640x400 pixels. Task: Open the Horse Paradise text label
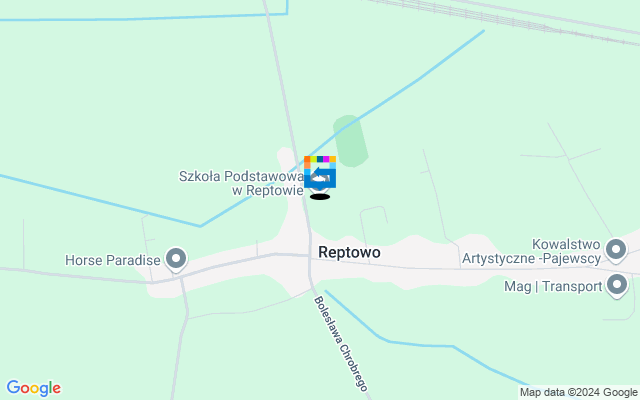click(x=113, y=260)
